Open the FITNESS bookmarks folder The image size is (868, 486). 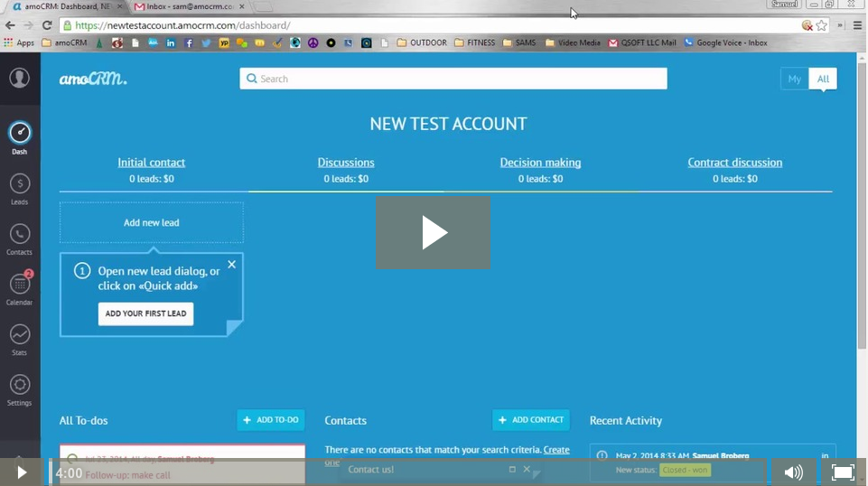click(x=475, y=42)
